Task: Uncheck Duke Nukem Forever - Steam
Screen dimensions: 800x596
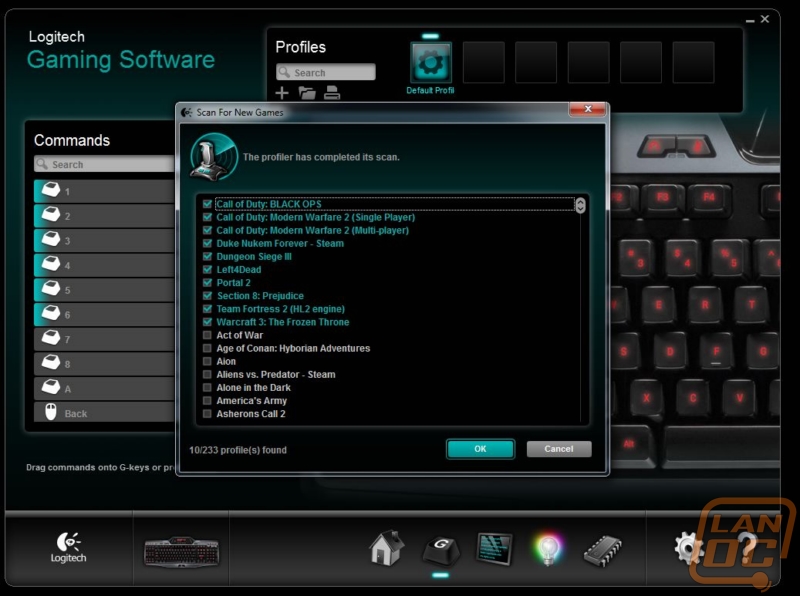Action: [207, 243]
